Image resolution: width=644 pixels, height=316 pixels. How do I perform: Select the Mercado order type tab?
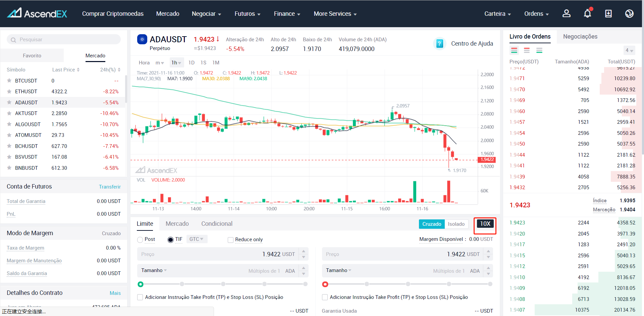coord(177,224)
